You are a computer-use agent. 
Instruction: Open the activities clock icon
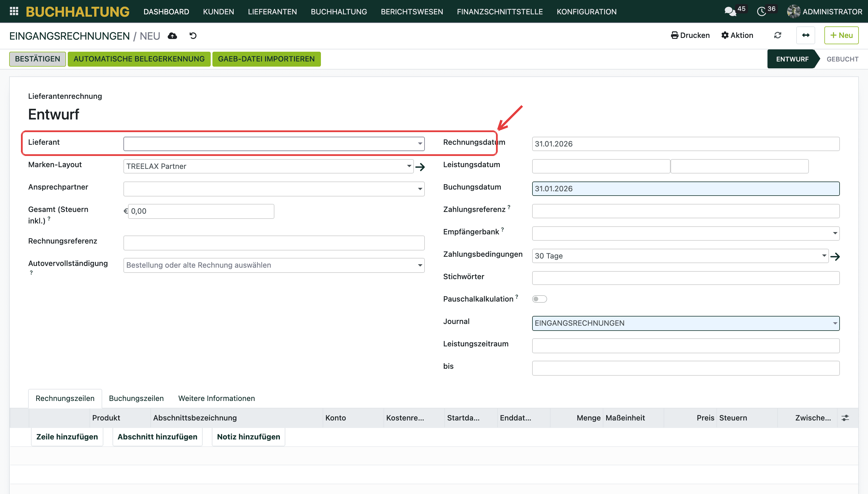coord(762,11)
